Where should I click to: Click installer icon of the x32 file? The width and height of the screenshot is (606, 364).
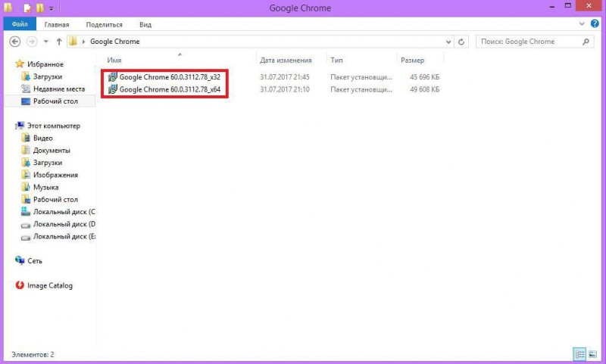[x=112, y=77]
